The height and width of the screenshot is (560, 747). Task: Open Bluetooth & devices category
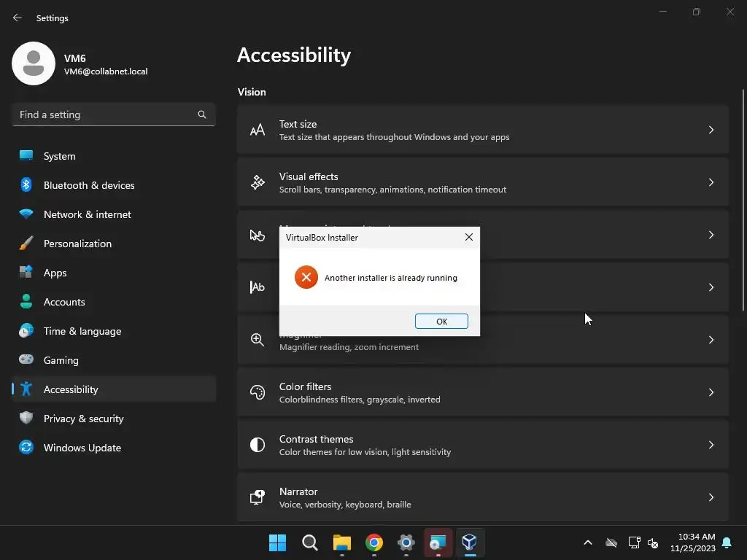pyautogui.click(x=113, y=185)
